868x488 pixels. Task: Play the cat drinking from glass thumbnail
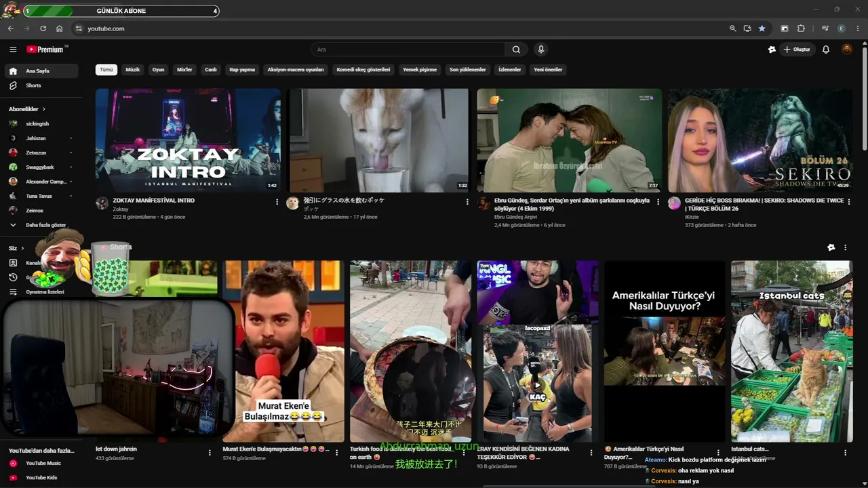(379, 140)
